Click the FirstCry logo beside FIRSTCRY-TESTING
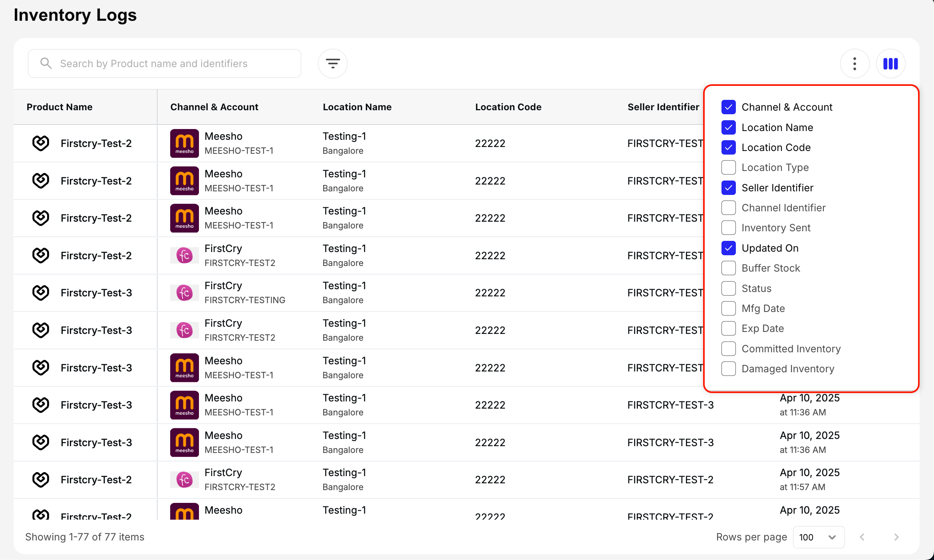Screen dimensions: 934x560 coord(185,293)
